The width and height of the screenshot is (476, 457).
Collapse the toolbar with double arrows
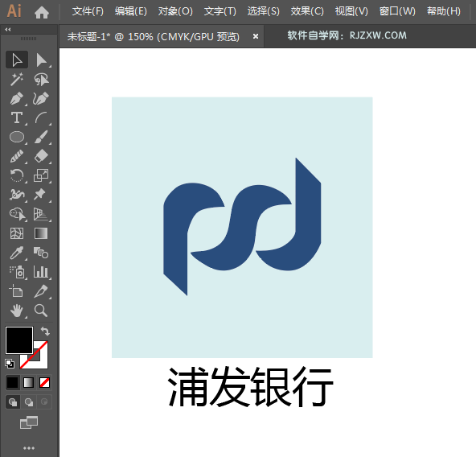[8, 30]
